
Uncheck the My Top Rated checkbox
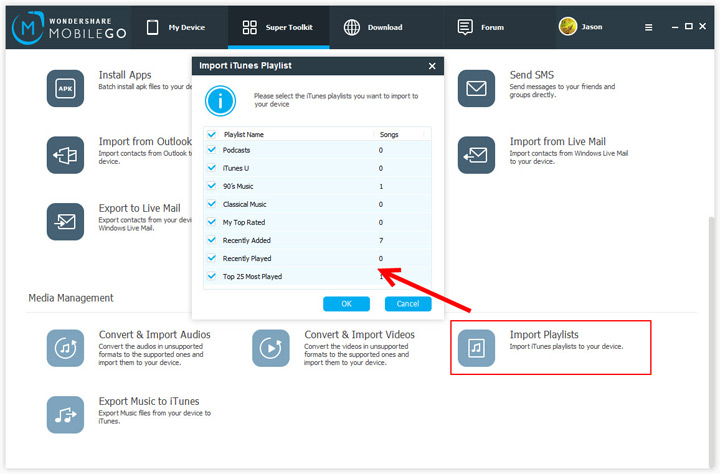coord(211,222)
